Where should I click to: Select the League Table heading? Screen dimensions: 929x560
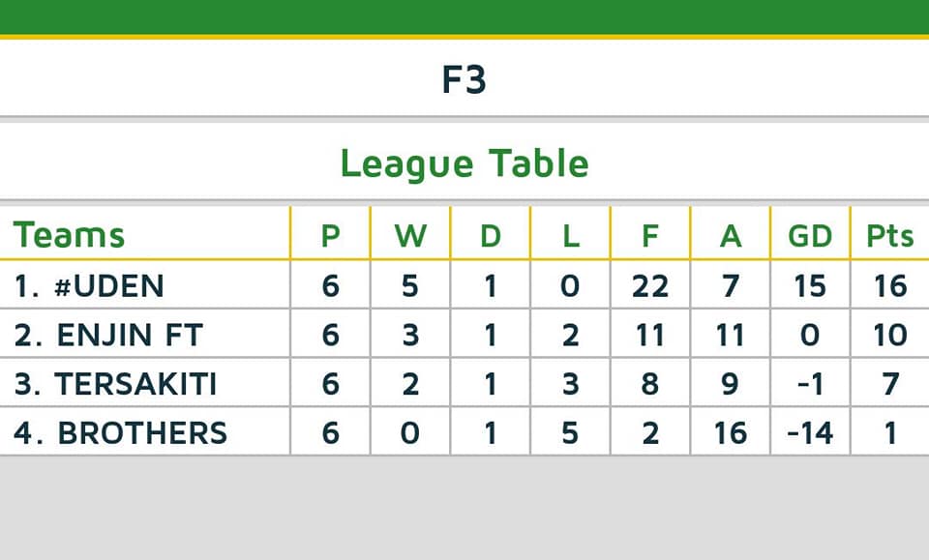coord(464,164)
